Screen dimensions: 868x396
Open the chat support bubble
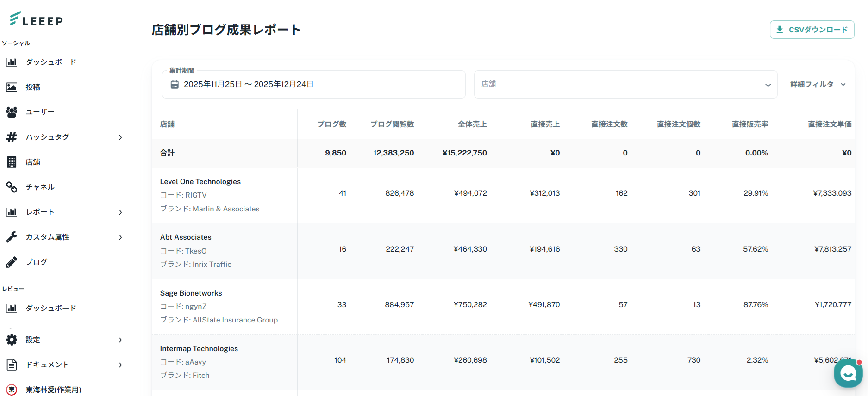(848, 373)
